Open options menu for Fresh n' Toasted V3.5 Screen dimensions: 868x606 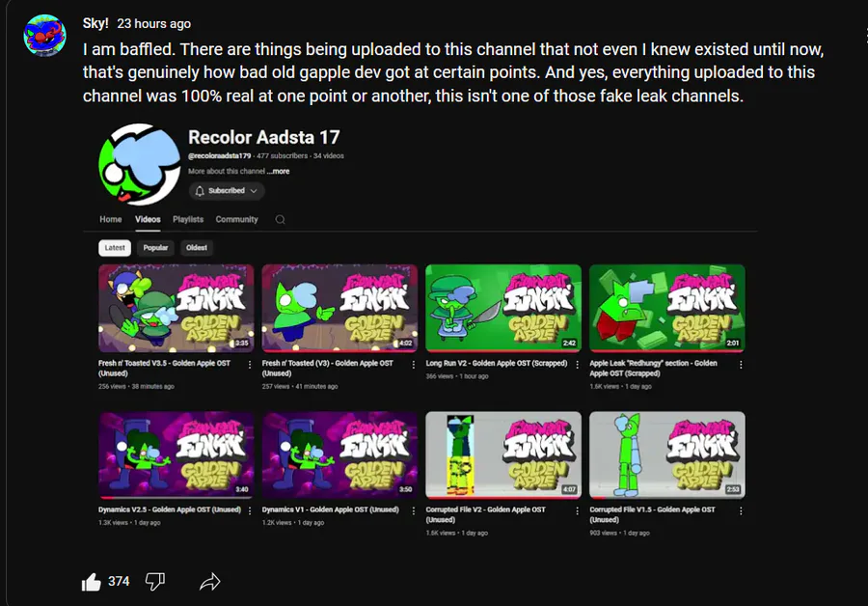pyautogui.click(x=250, y=365)
